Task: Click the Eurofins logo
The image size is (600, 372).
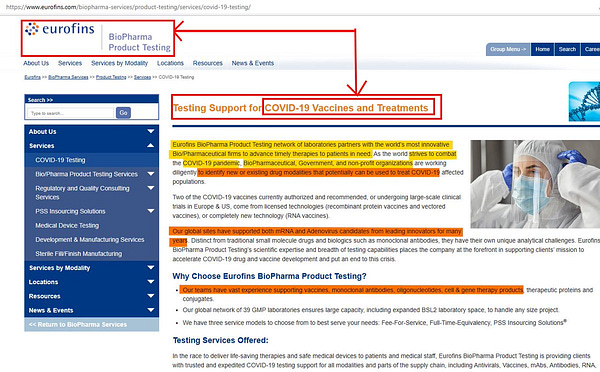Action: [59, 29]
